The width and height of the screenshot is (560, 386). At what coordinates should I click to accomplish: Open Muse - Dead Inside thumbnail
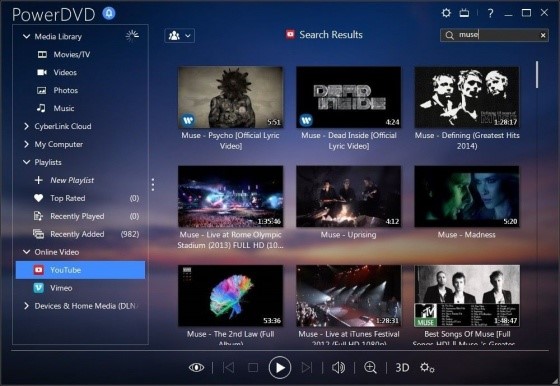349,97
